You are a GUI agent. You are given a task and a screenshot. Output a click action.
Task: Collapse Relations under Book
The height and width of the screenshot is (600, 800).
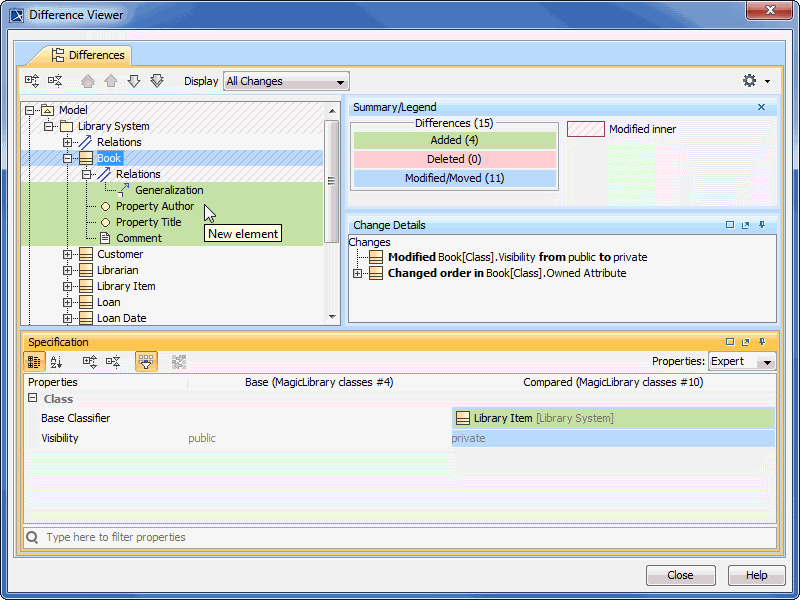87,174
